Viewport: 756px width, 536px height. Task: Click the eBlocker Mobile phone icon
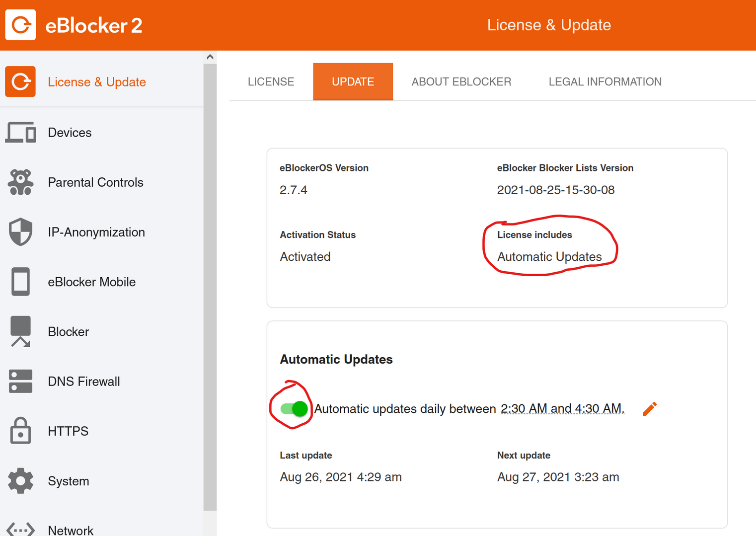point(20,282)
